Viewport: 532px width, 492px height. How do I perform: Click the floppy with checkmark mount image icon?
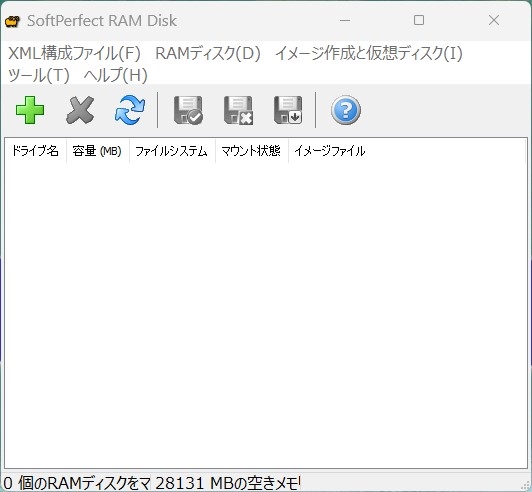188,110
